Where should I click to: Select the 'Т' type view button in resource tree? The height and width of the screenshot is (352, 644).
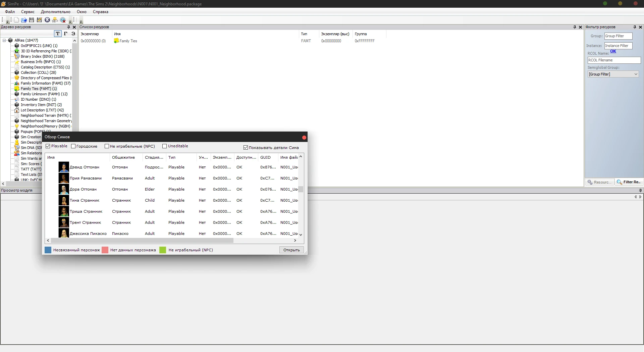[x=58, y=34]
